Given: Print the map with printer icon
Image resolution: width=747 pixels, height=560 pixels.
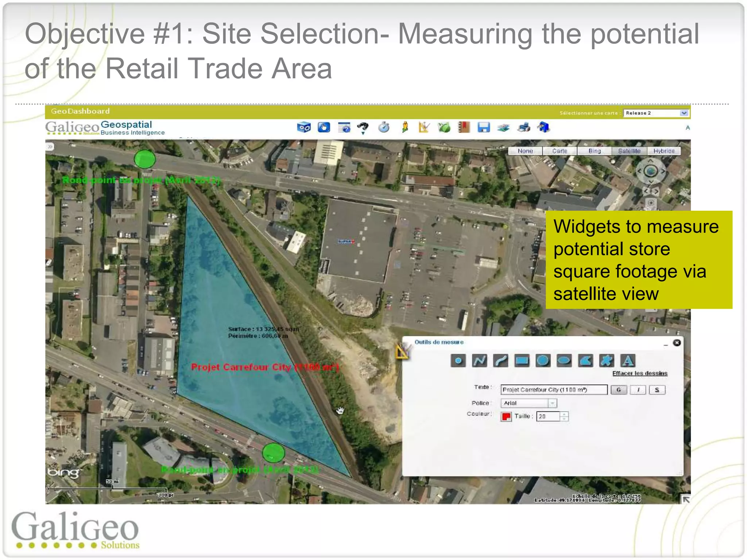Looking at the screenshot, I should pyautogui.click(x=524, y=128).
